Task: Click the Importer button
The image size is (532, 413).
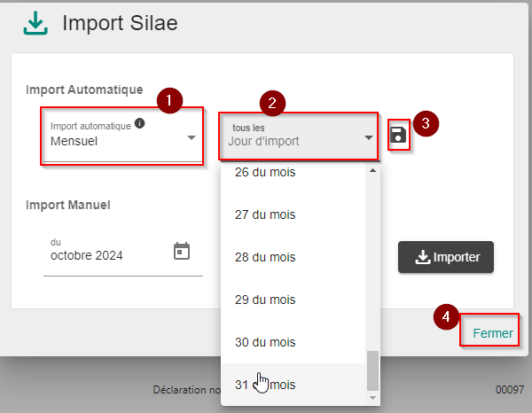Action: click(x=446, y=257)
